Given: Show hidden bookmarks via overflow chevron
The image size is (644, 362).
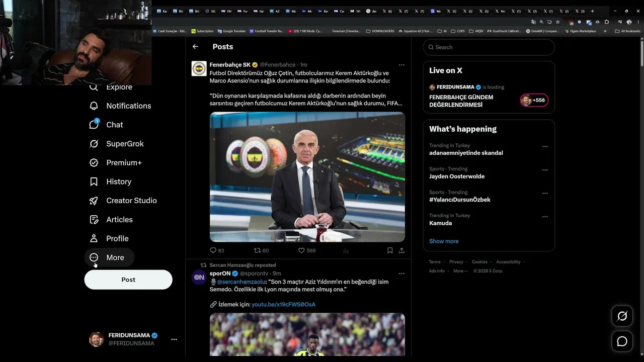Looking at the screenshot, I should (605, 31).
